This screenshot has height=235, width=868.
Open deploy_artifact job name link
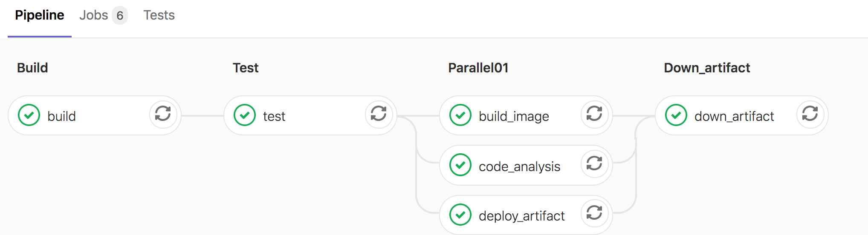point(521,216)
